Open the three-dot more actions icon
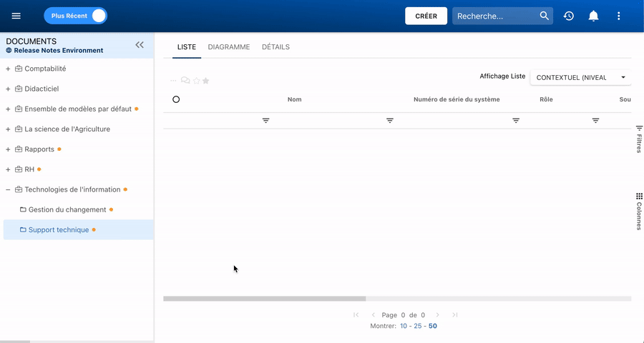The width and height of the screenshot is (644, 343). pyautogui.click(x=173, y=81)
